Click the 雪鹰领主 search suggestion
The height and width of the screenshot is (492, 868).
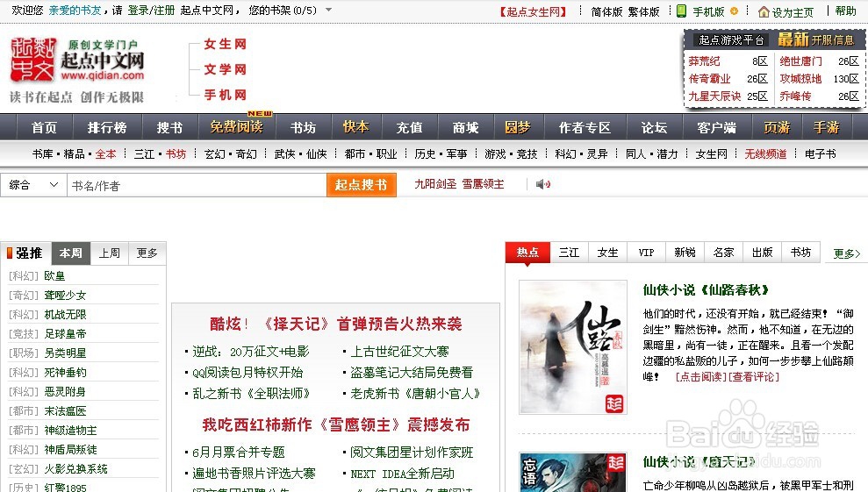484,184
